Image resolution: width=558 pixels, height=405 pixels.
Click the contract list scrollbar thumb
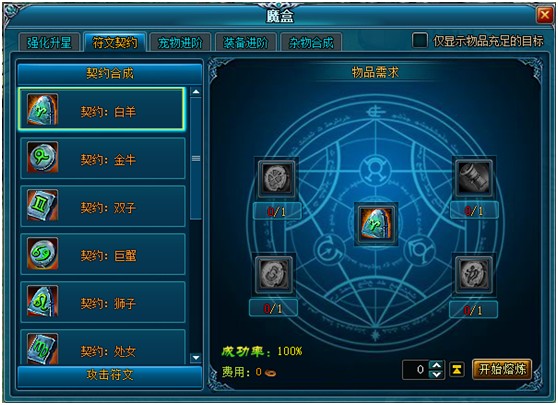click(x=196, y=158)
